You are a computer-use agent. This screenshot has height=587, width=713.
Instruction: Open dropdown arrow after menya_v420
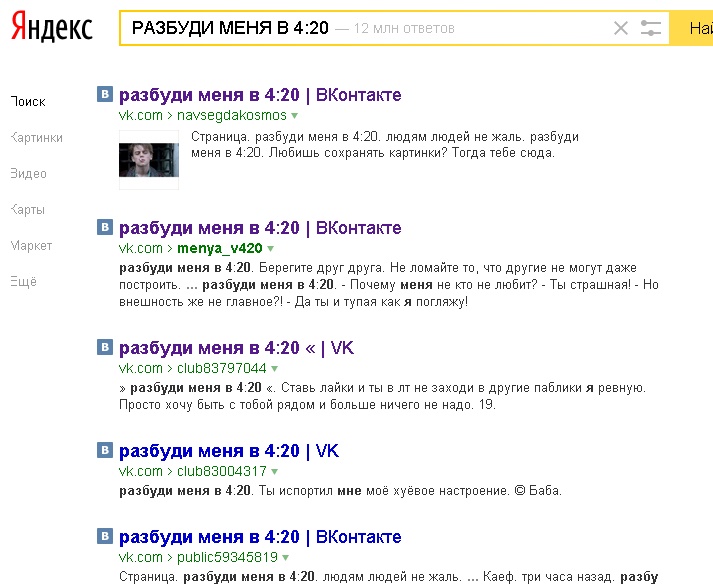(271, 249)
